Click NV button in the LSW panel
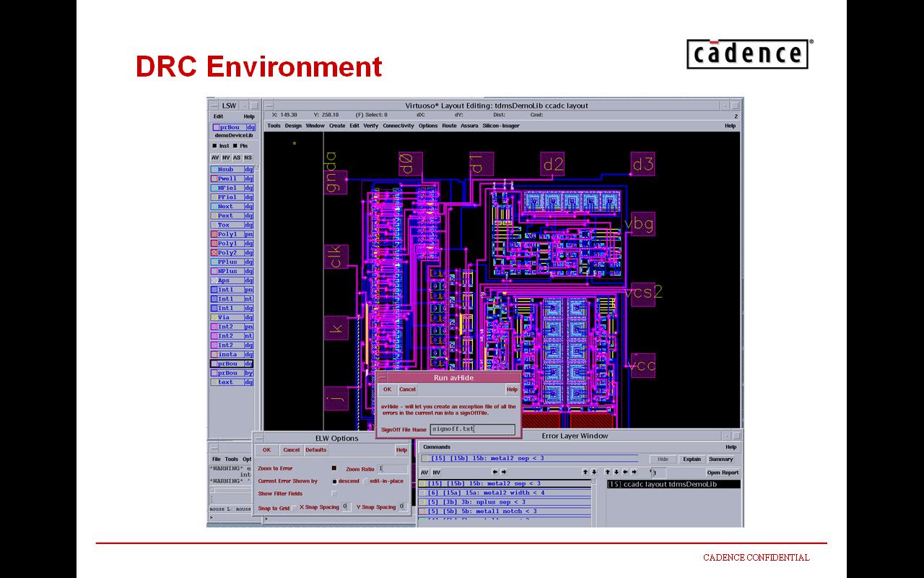The image size is (924, 578). (x=226, y=158)
